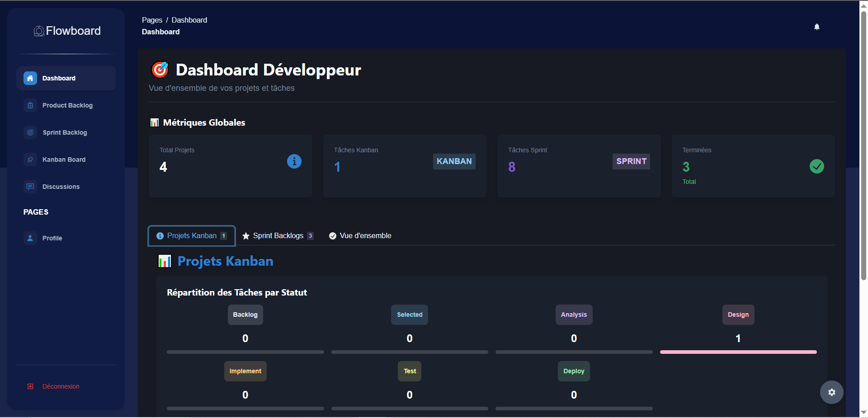Click the Tâches Kanban value 1
Screen dimensions: 868x418
(337, 167)
